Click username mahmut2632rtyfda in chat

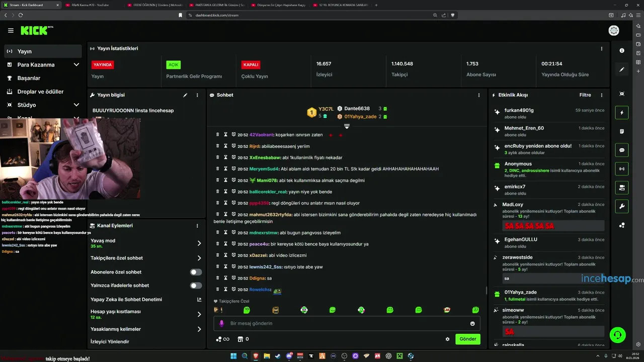point(271,215)
